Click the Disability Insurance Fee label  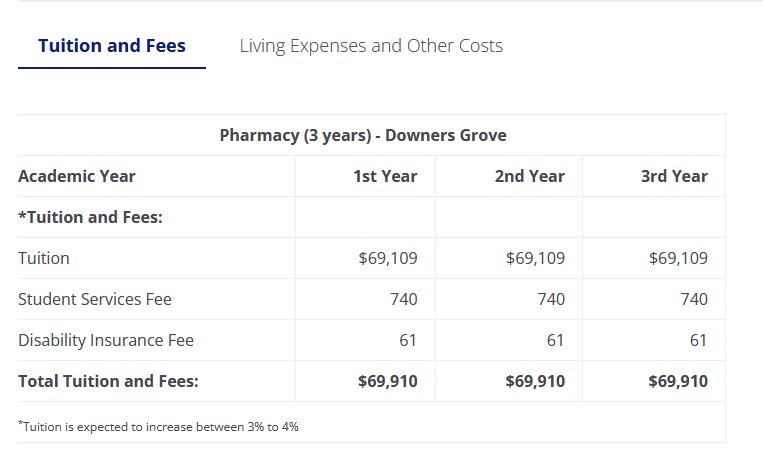[x=106, y=340]
